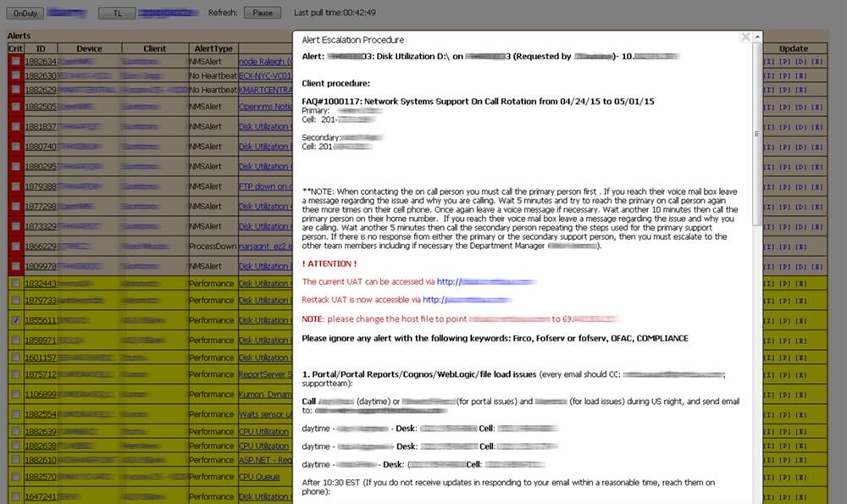
Task: Tick the checkbox for alert 1882634
Action: coord(15,61)
